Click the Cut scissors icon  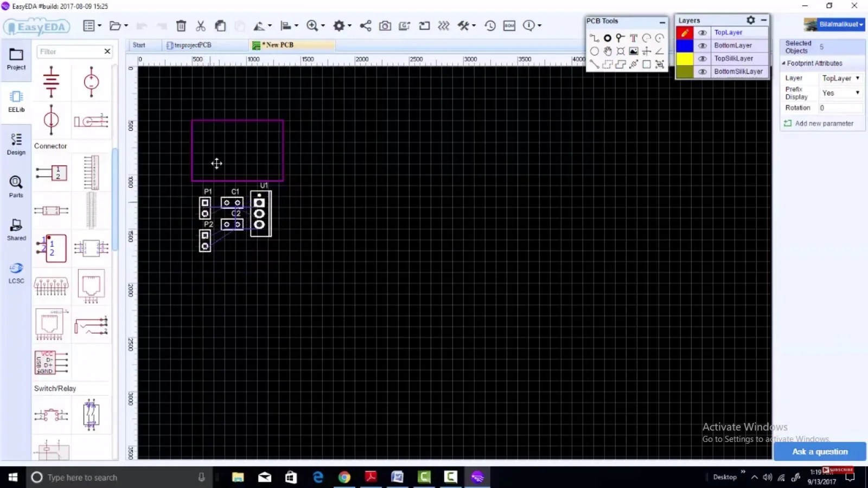(x=201, y=25)
